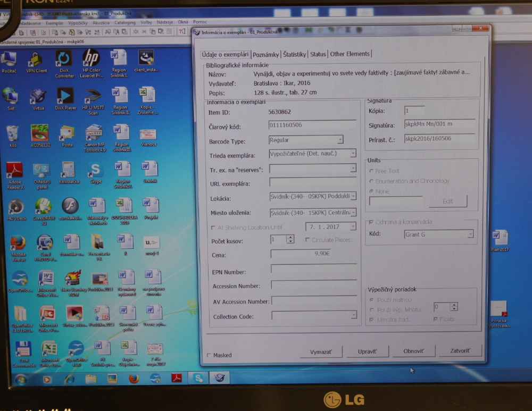Click the Čiarový kód input field

(312, 125)
